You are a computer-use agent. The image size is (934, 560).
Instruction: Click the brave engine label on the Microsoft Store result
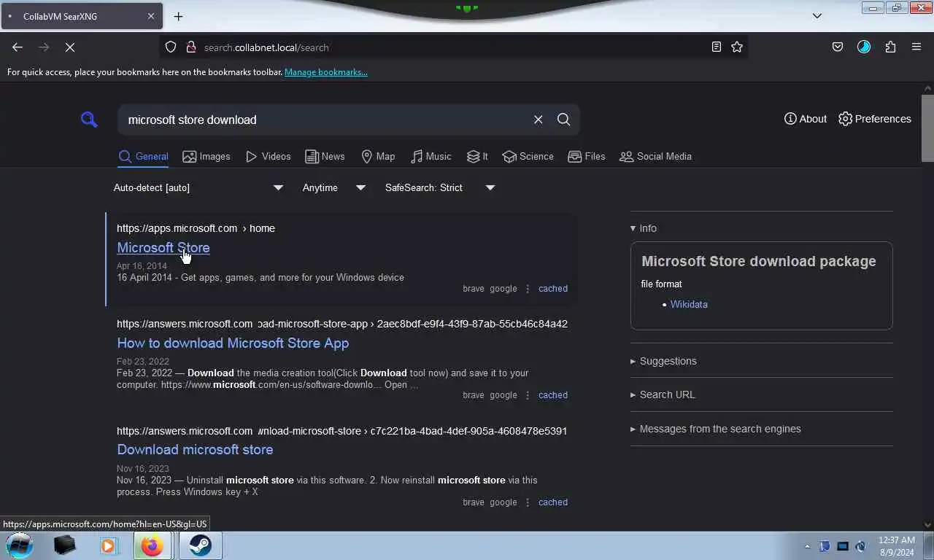coord(474,289)
